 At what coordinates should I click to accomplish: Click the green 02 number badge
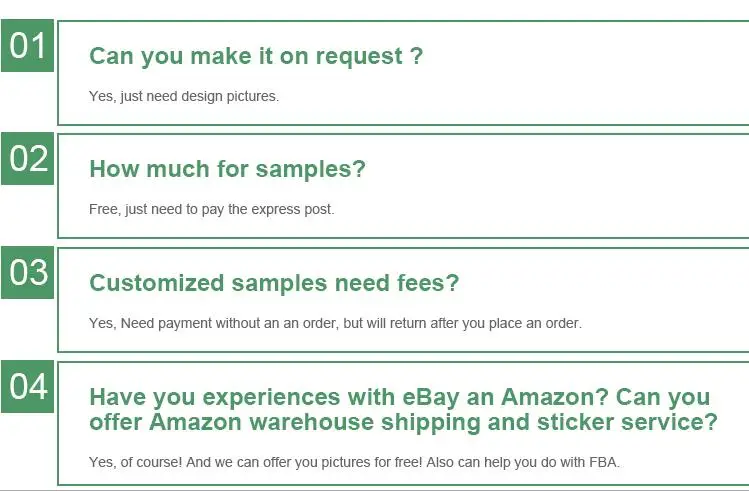[27, 159]
